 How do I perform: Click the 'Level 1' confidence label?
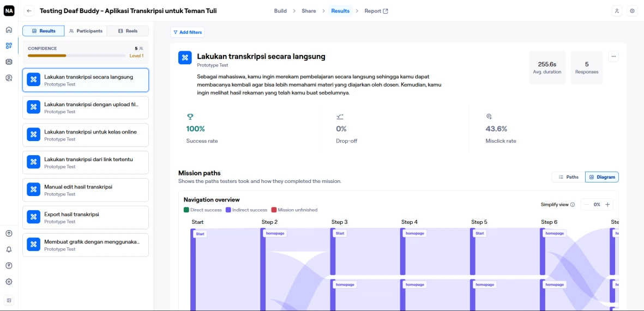(136, 56)
